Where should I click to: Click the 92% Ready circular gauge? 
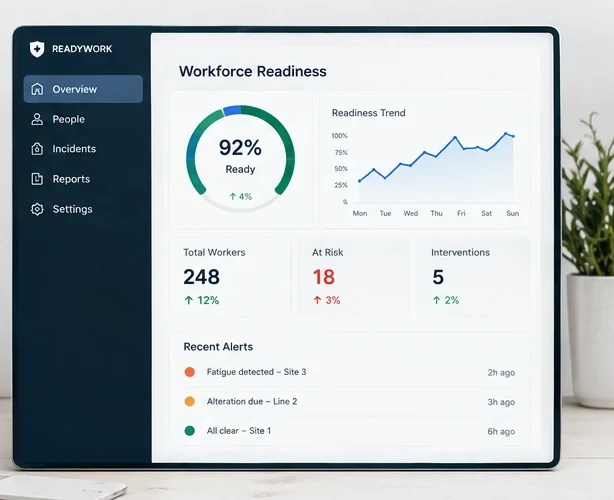point(240,159)
